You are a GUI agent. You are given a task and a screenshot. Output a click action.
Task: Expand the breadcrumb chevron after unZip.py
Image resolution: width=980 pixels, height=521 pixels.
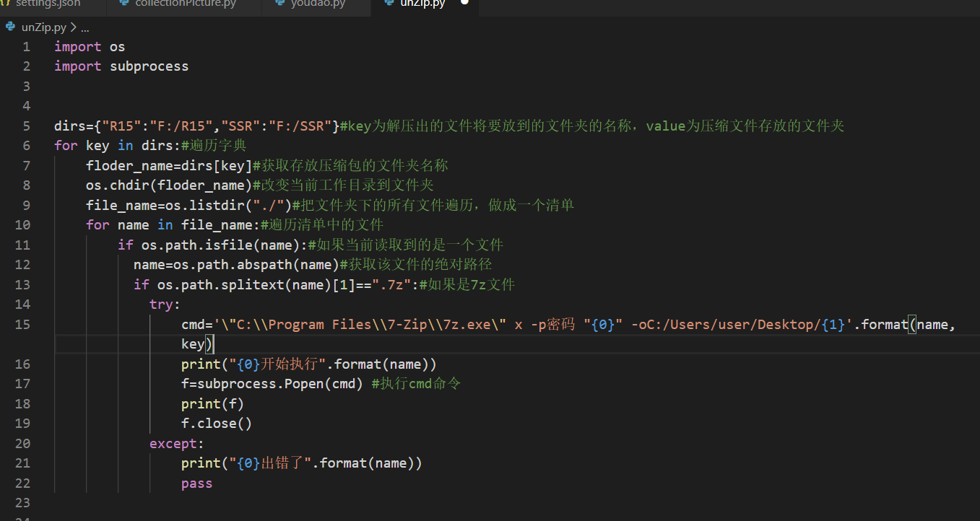(x=74, y=27)
